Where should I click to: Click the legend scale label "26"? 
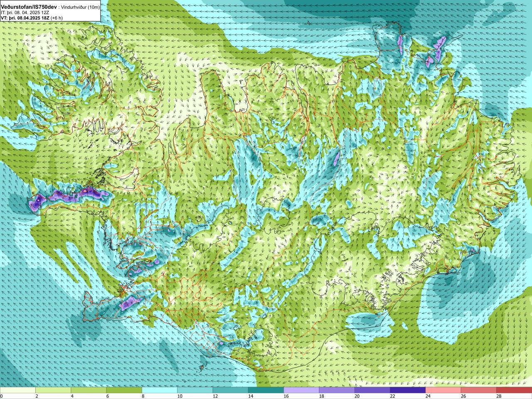(x=463, y=396)
